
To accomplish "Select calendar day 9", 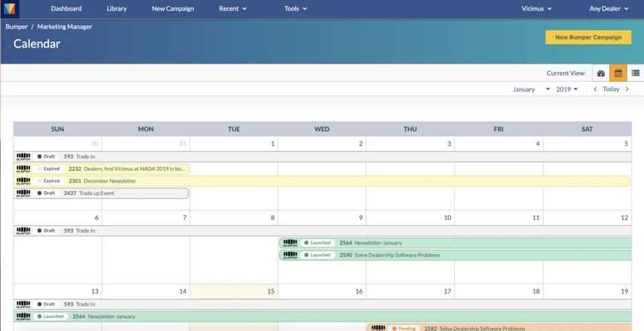I will [361, 218].
